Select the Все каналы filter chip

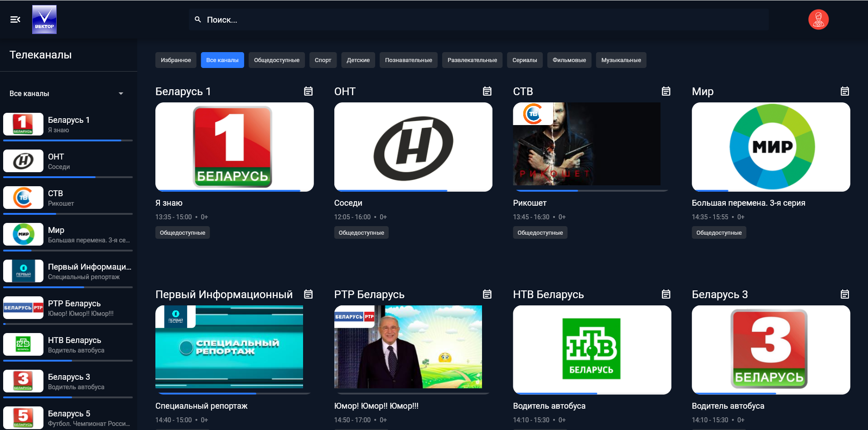point(222,60)
